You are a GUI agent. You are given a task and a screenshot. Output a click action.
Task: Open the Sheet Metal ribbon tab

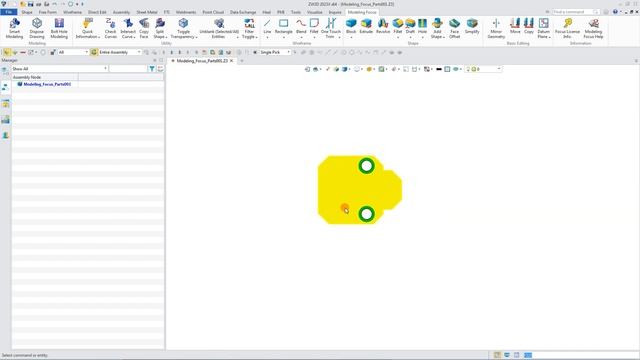tap(147, 12)
